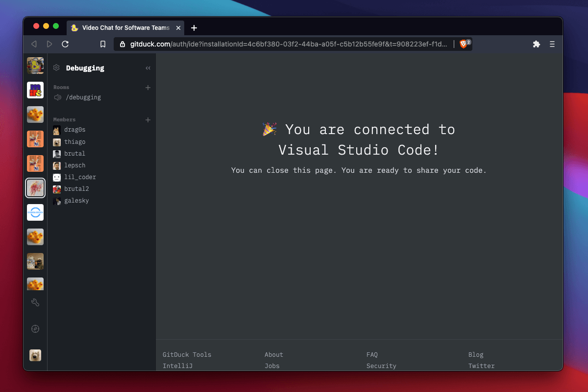Open Brave Shields lion icon
Viewport: 588px width, 392px height.
coord(463,44)
